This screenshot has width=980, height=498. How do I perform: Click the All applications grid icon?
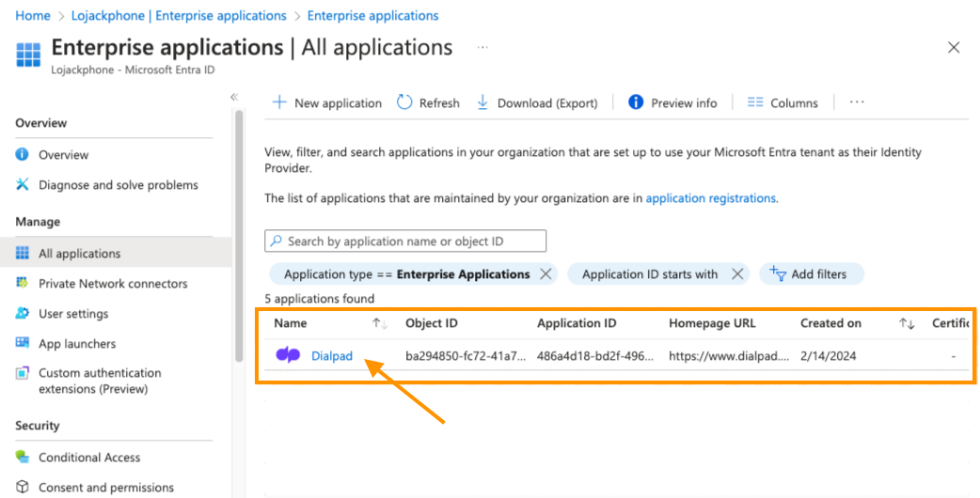click(x=22, y=253)
